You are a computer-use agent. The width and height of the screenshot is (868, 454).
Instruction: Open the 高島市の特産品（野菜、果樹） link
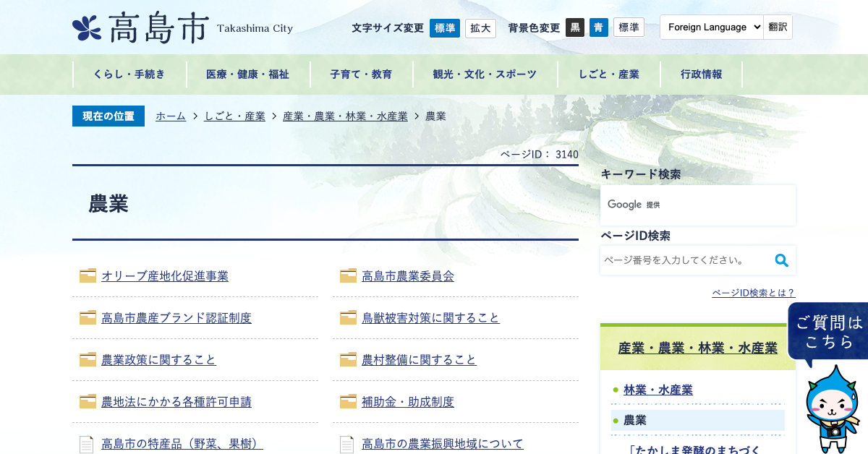(x=182, y=444)
